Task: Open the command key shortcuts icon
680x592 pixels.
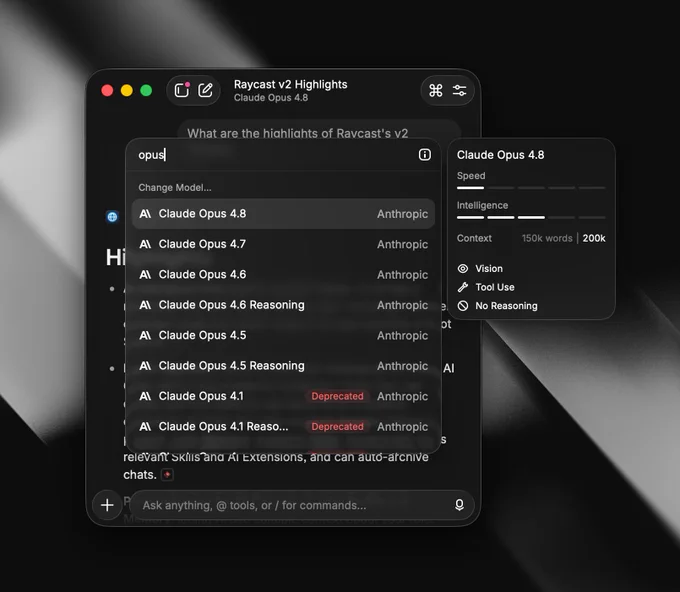Action: coord(435,90)
